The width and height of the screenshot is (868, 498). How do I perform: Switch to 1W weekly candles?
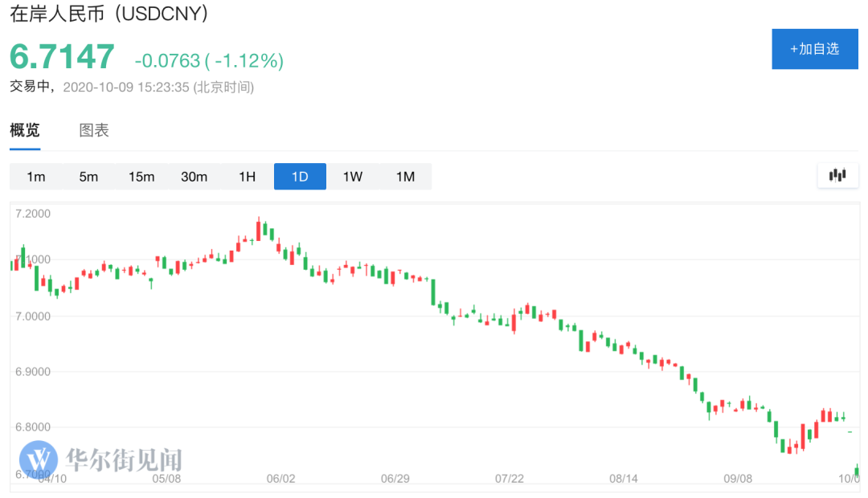coord(353,177)
